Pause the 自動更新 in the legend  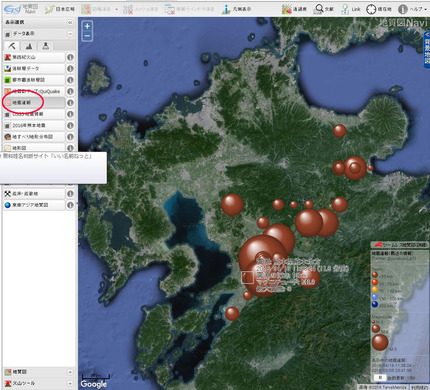coord(380,378)
